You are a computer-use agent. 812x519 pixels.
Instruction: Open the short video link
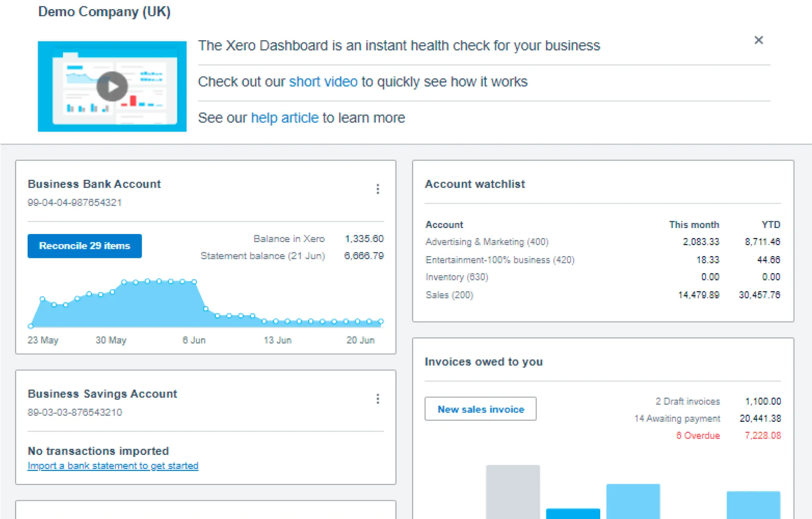pos(323,81)
